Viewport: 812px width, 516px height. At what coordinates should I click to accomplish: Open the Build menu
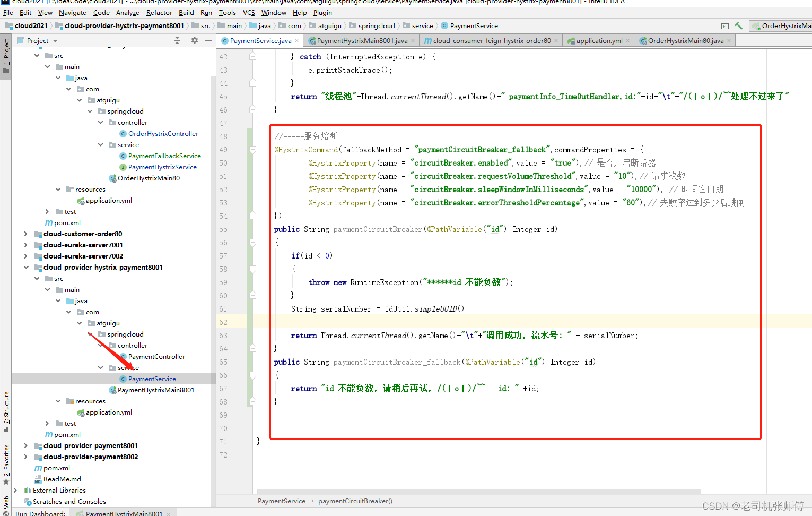pyautogui.click(x=186, y=12)
